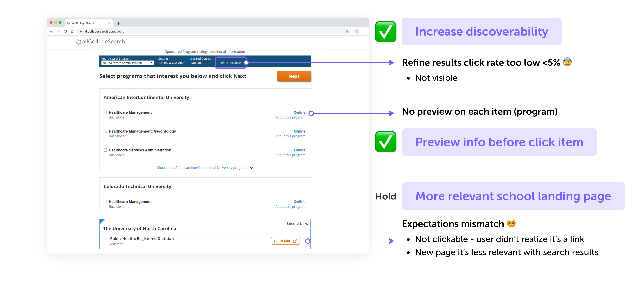Click the Colorado Technical University heading

click(137, 186)
